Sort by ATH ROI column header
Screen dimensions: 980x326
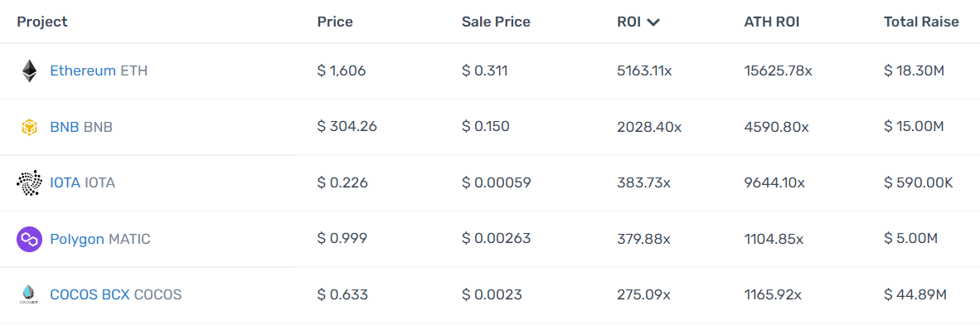[772, 22]
